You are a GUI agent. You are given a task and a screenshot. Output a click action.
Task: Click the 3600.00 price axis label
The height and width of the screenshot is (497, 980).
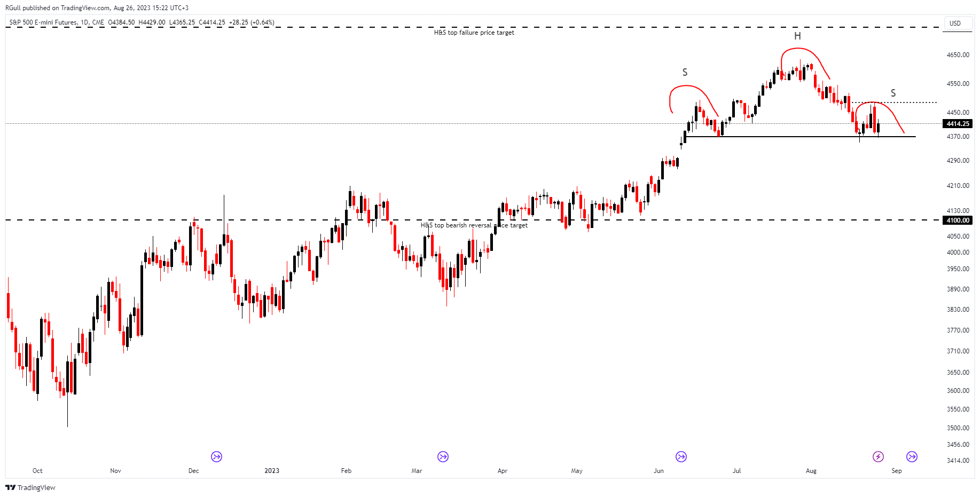point(958,391)
